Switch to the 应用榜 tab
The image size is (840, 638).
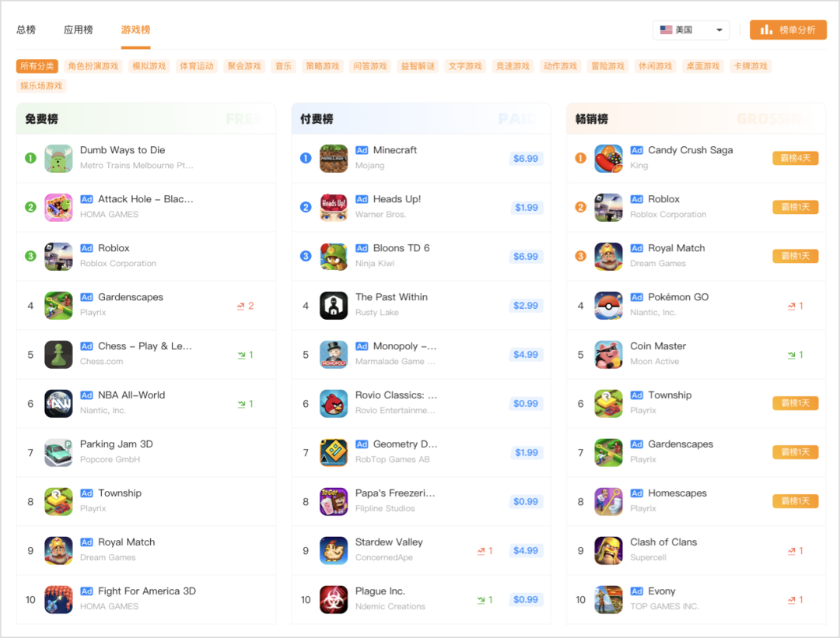[79, 30]
